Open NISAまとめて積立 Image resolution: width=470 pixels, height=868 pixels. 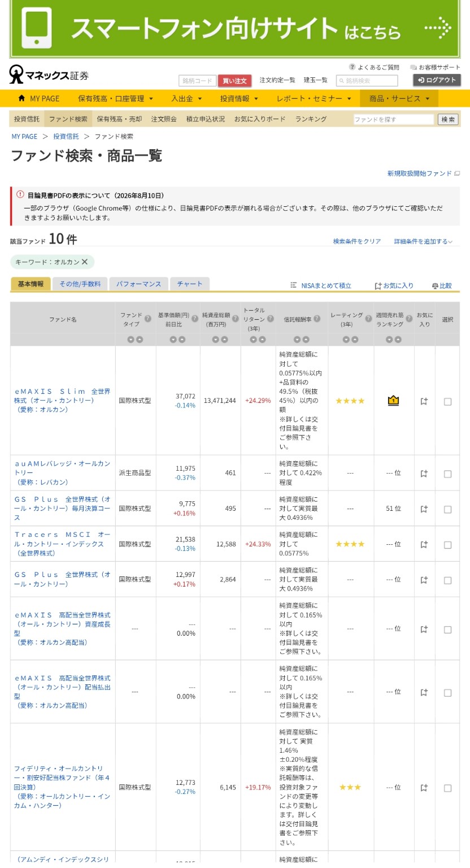(321, 285)
